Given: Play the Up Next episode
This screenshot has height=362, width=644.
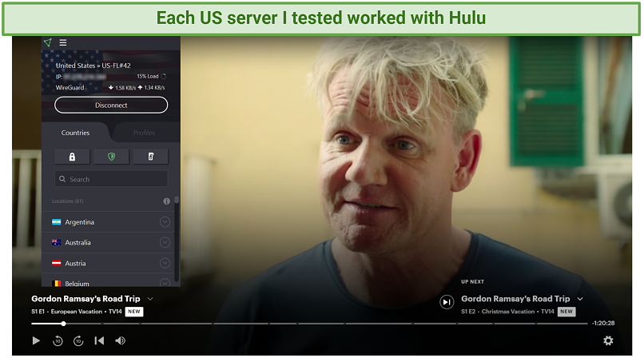Looking at the screenshot, I should click(x=447, y=302).
